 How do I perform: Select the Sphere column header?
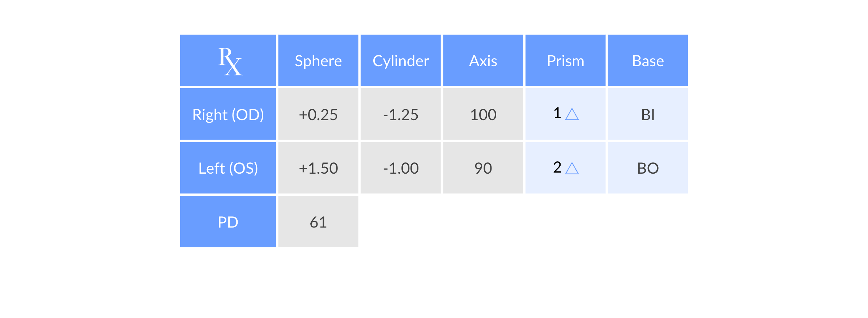pyautogui.click(x=318, y=61)
